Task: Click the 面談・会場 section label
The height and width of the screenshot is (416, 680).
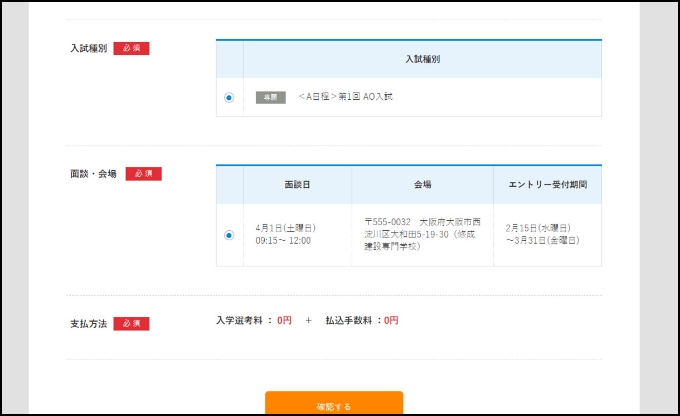Action: (93, 173)
